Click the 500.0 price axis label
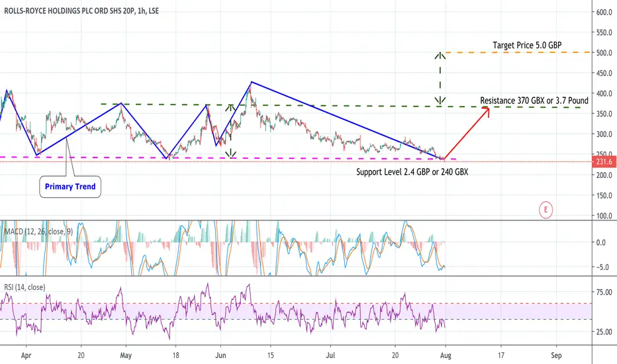The image size is (617, 364). tap(604, 53)
